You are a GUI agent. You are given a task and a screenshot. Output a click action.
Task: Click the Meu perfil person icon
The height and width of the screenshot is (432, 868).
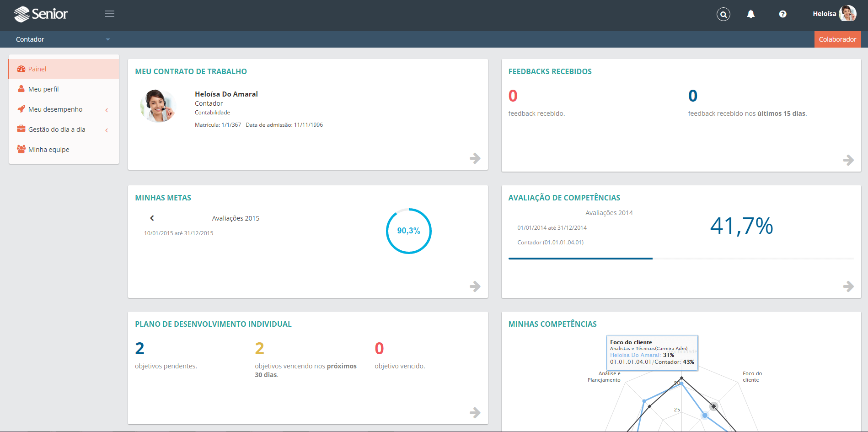pyautogui.click(x=21, y=89)
